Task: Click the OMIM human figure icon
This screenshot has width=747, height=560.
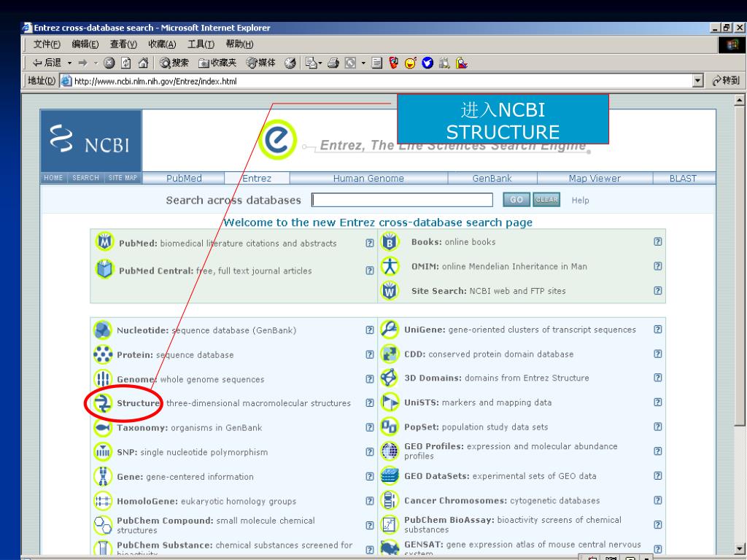Action: 390,266
